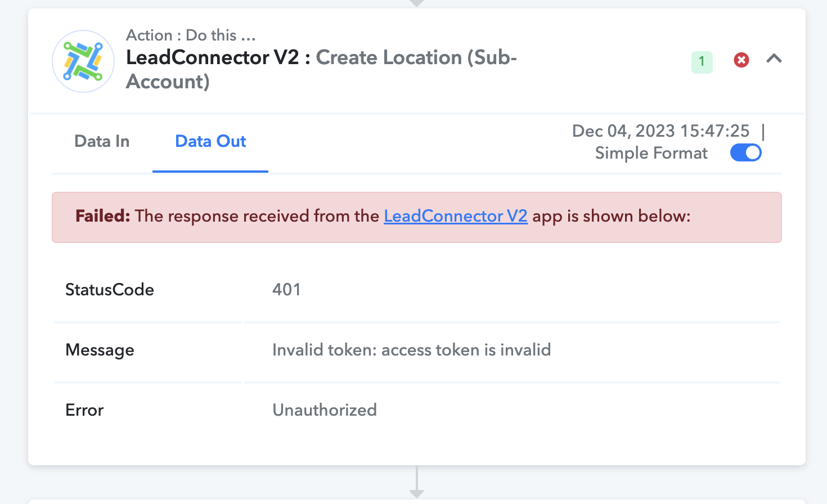Viewport: 827px width, 504px height.
Task: Click the Invalid token message text
Action: click(x=411, y=350)
